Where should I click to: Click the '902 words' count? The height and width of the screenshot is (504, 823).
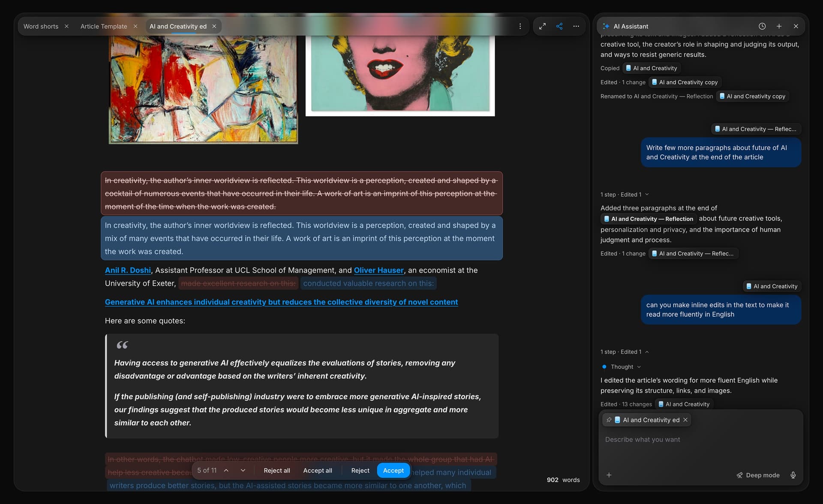pyautogui.click(x=563, y=480)
